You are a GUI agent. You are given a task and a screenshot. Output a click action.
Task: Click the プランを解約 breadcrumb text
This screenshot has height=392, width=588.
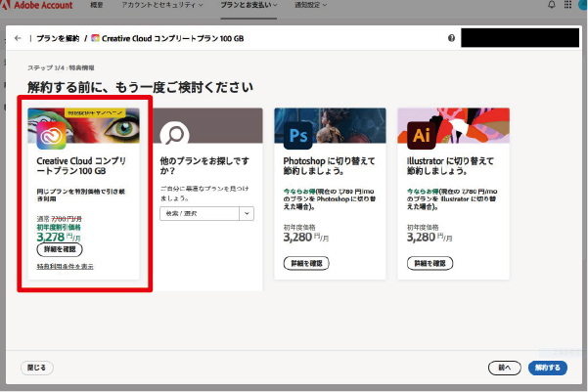58,38
